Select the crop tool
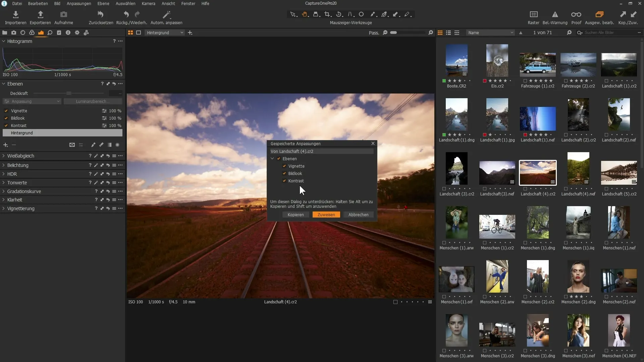 click(x=328, y=14)
